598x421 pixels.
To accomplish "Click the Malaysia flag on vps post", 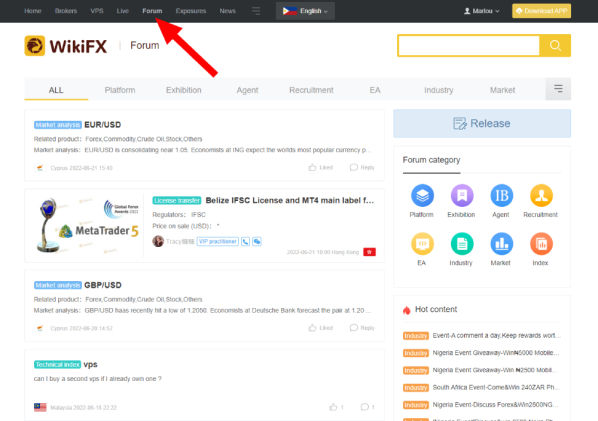I will (40, 407).
